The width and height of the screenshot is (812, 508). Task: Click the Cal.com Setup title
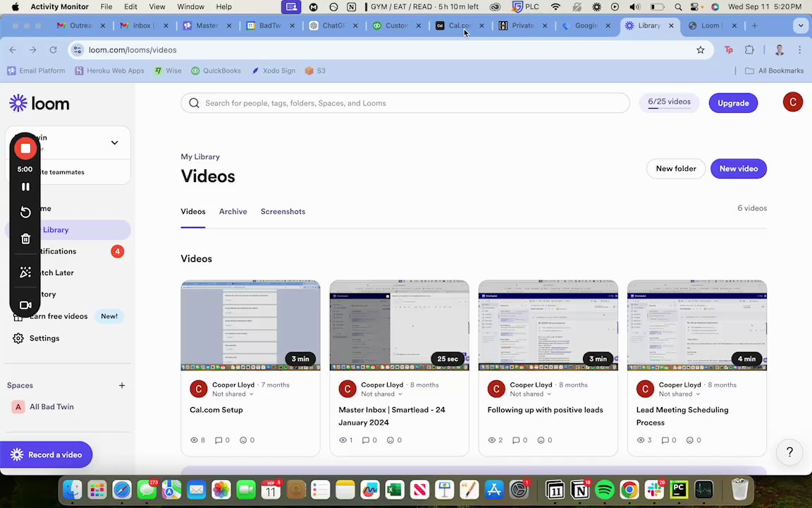pos(216,409)
